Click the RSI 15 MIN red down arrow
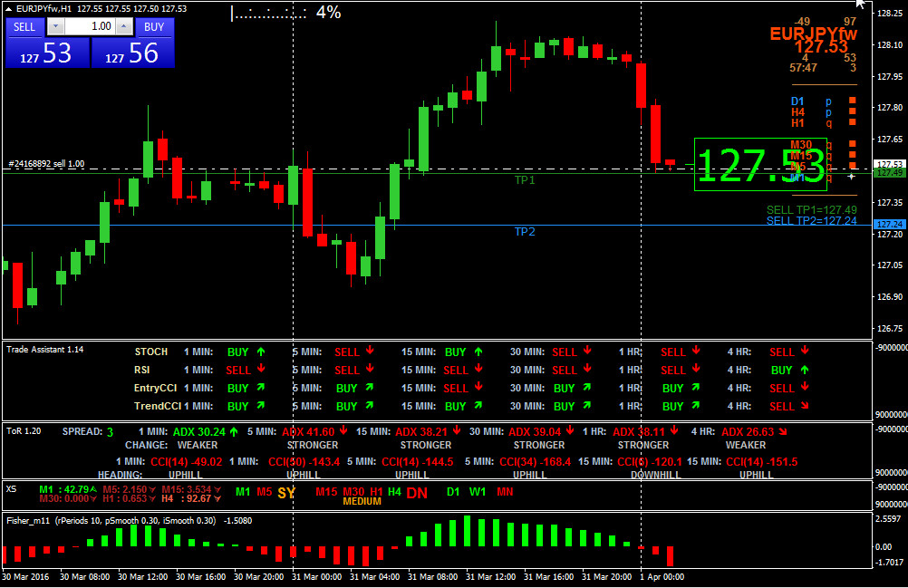908x588 pixels. tap(478, 369)
